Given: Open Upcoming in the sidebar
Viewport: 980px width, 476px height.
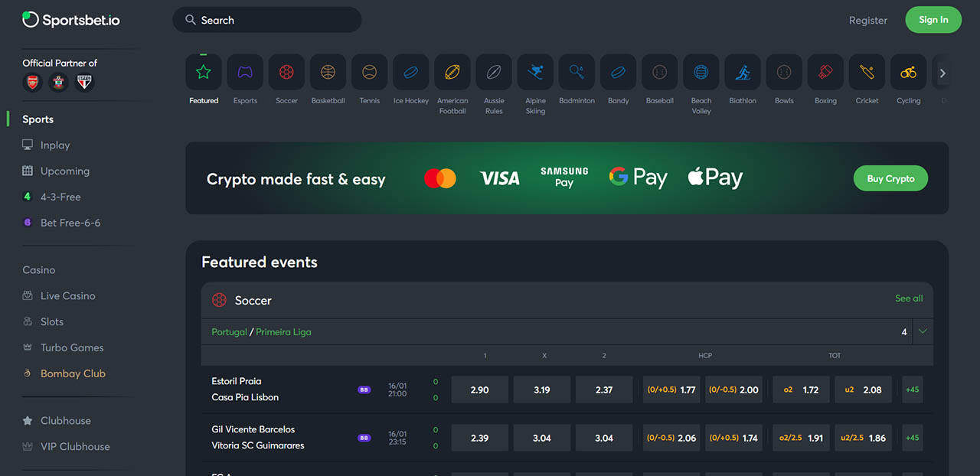Looking at the screenshot, I should (x=56, y=171).
